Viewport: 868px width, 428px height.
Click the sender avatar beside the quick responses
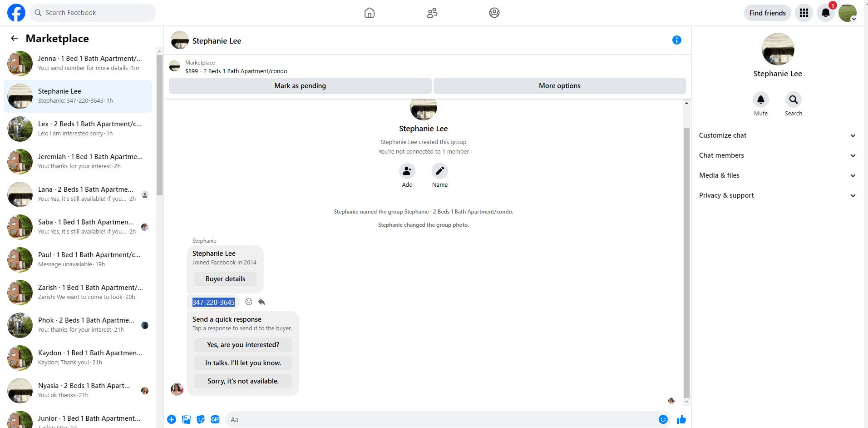(x=177, y=389)
